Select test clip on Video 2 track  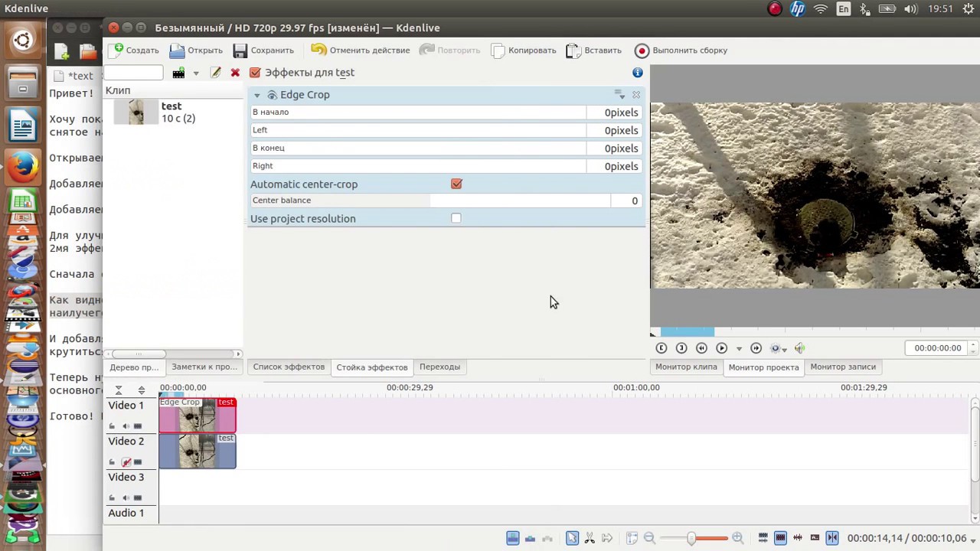[x=198, y=451]
